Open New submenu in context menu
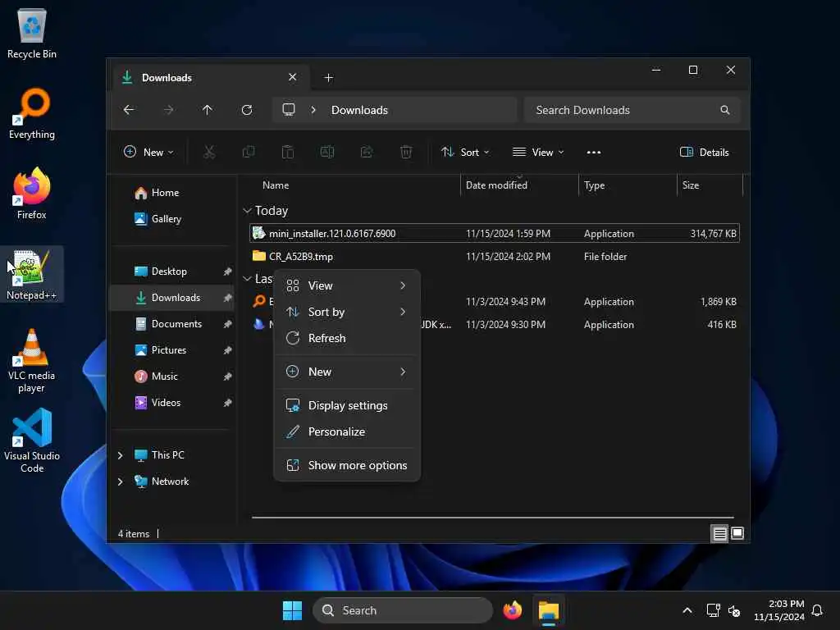The image size is (840, 630). 347,372
